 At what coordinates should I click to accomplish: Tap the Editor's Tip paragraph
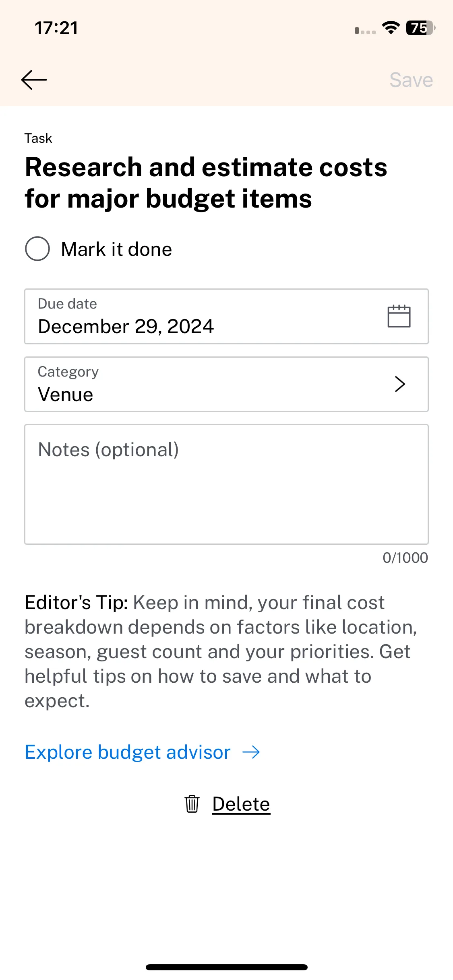pyautogui.click(x=221, y=652)
